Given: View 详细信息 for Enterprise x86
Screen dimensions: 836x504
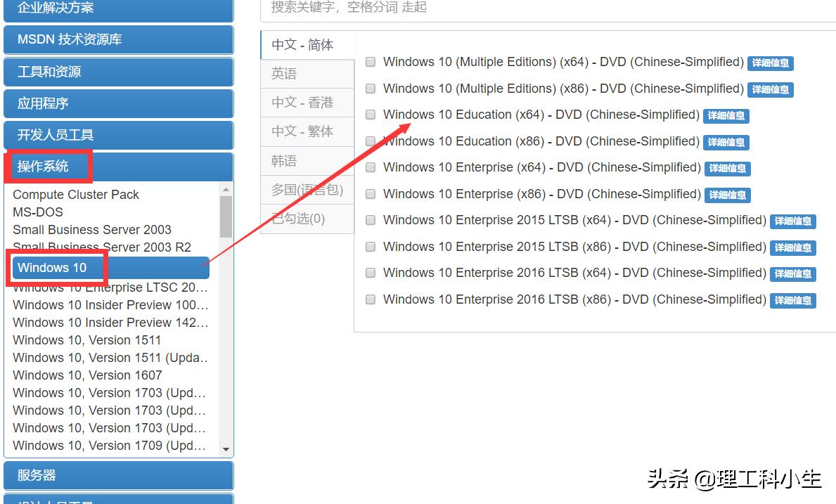Looking at the screenshot, I should click(728, 195).
